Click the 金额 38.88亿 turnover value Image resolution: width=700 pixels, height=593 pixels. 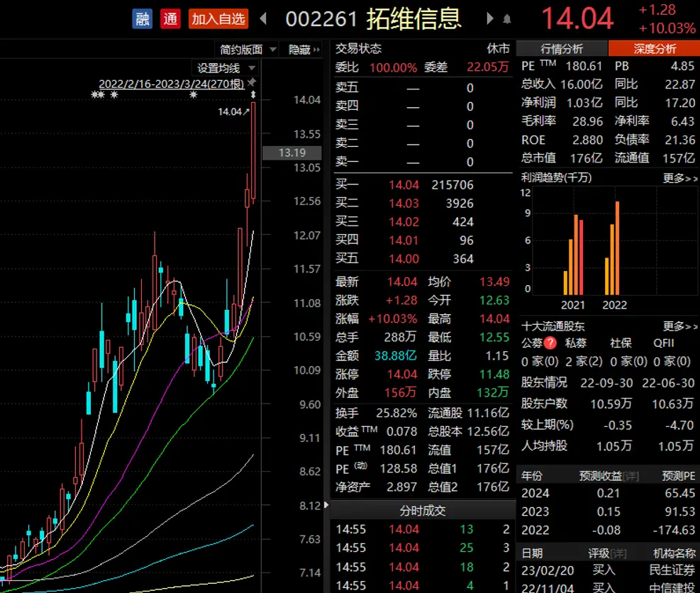coord(396,356)
